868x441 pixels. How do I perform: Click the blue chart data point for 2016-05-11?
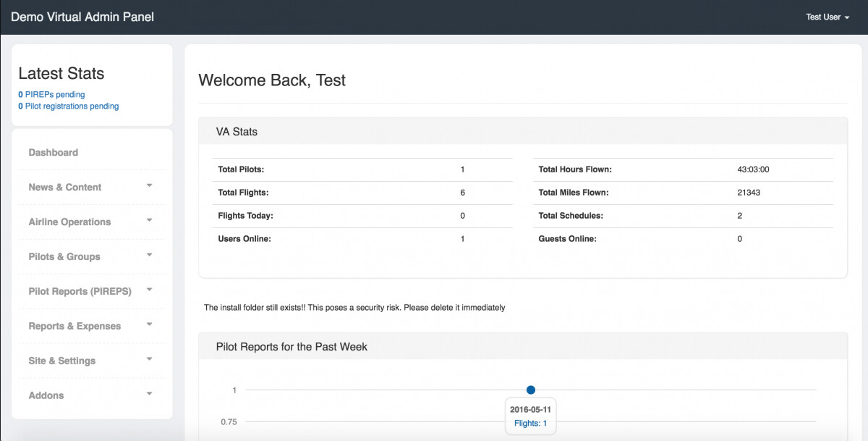click(531, 390)
